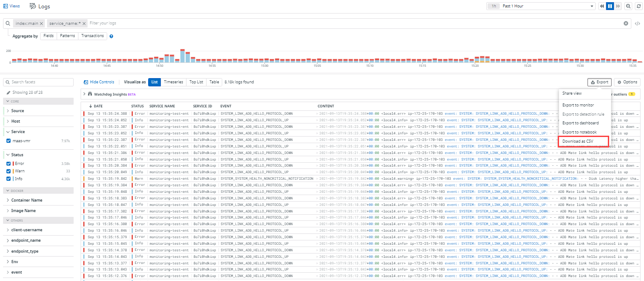Open the raw query code editor icon
The image size is (644, 281).
pos(637,24)
